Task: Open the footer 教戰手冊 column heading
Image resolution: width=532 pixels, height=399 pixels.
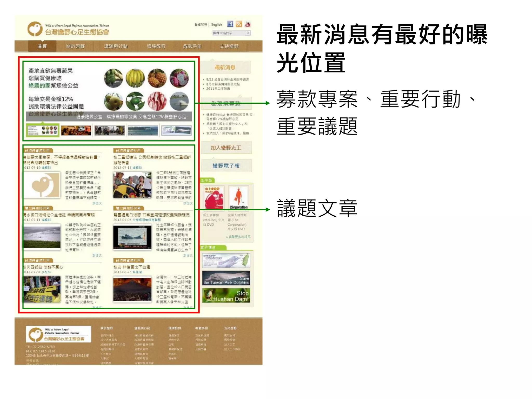Action: click(x=202, y=328)
